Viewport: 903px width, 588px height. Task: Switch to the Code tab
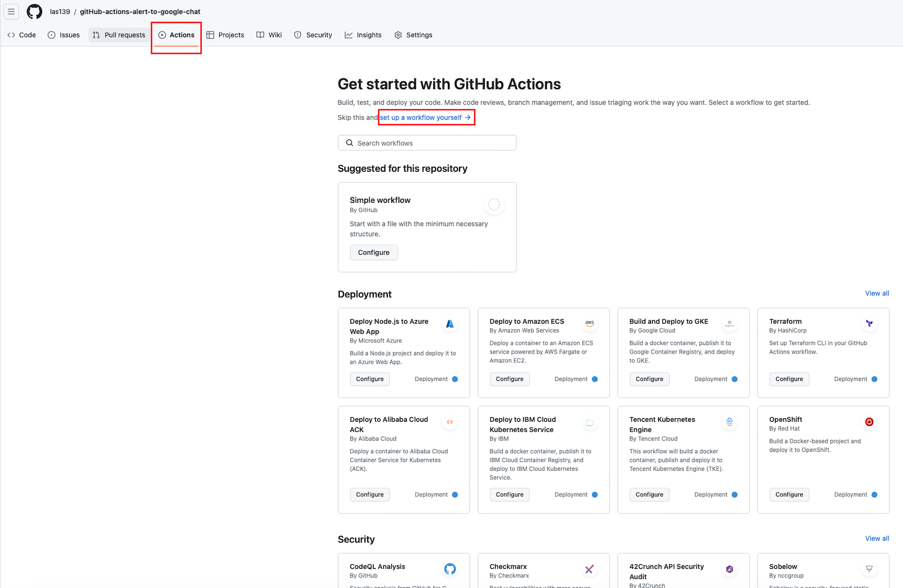[22, 35]
